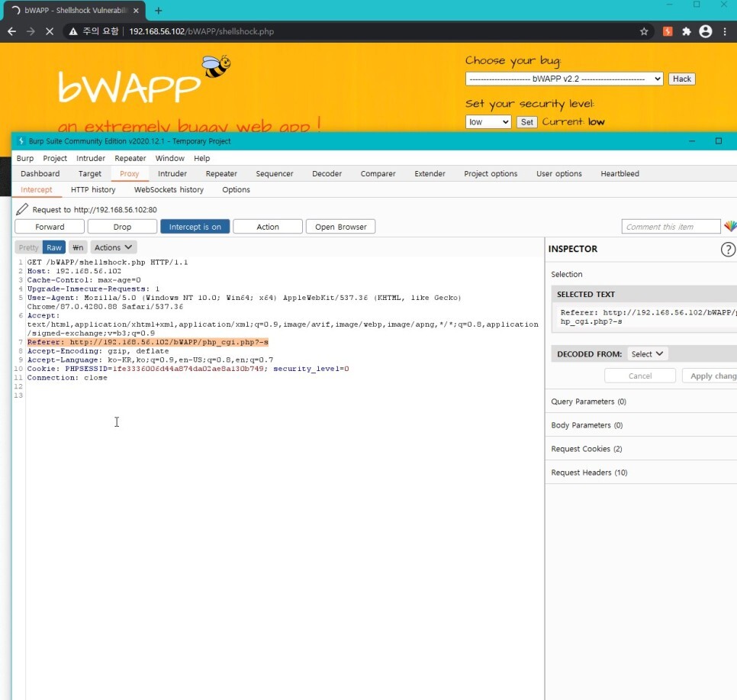The height and width of the screenshot is (700, 737).
Task: Open the Help menu
Action: [x=201, y=159]
